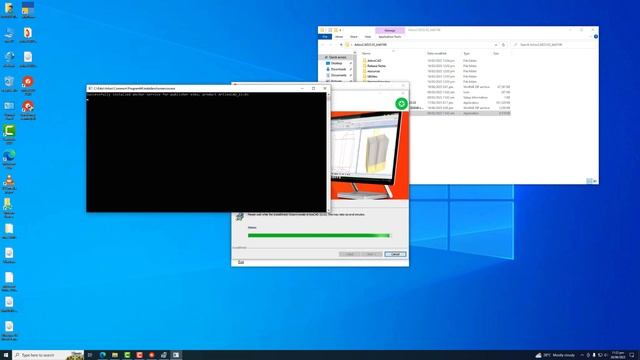
Task: Select the Network desktop icon
Action: pyautogui.click(x=9, y=60)
